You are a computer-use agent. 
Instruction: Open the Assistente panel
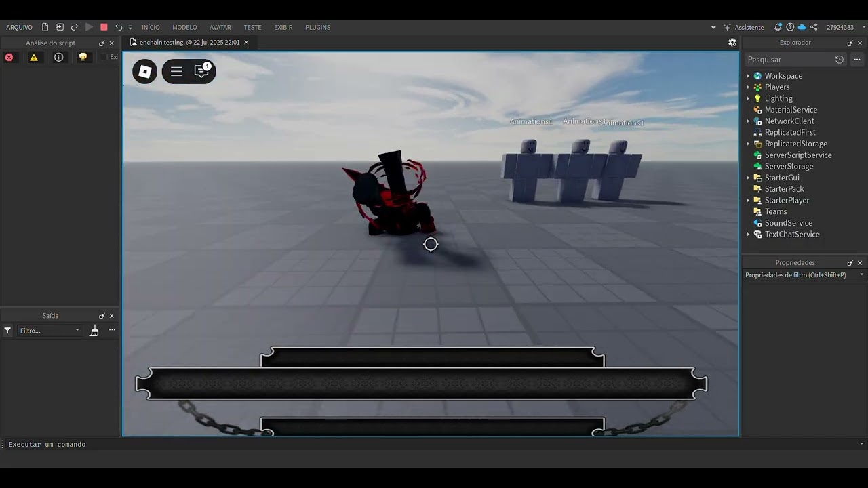pos(743,27)
